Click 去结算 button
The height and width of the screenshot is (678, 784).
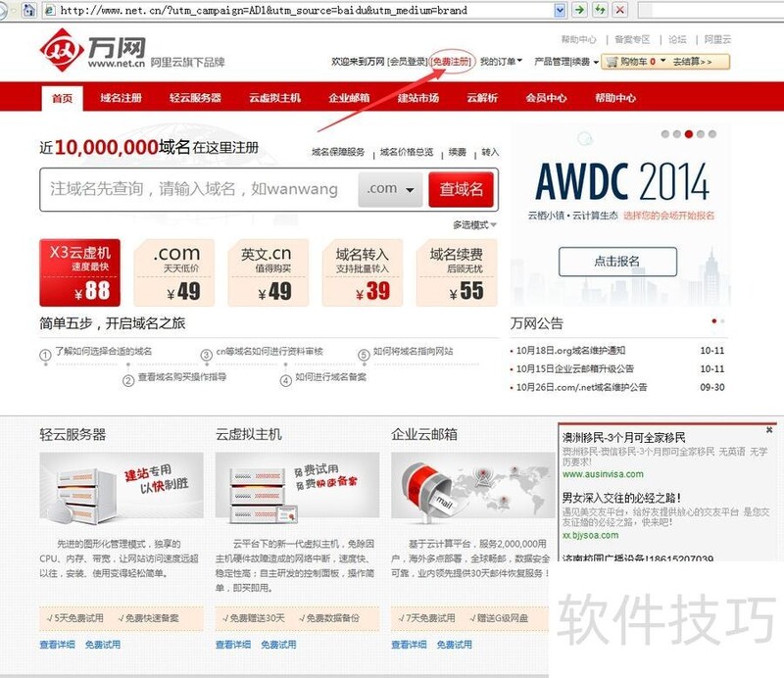click(692, 62)
